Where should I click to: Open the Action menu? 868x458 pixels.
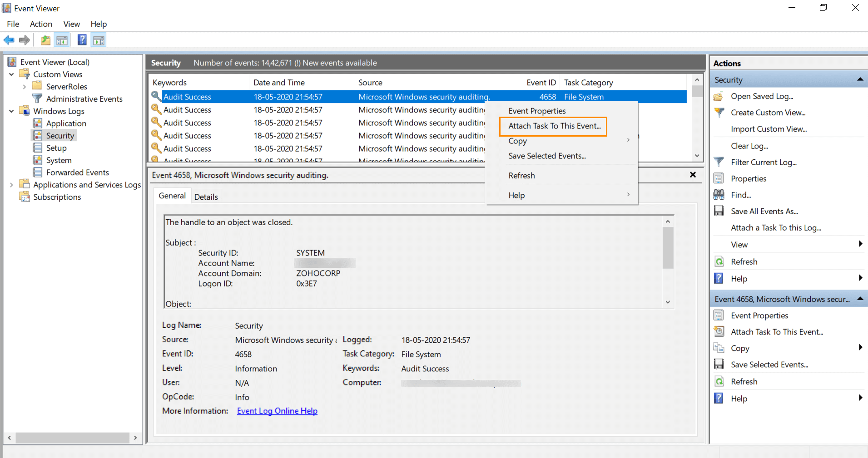40,24
